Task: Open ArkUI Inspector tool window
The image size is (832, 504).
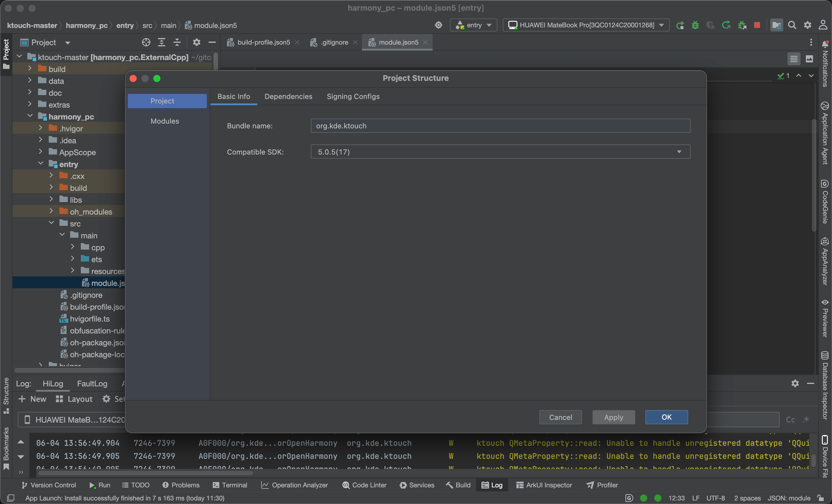Action: click(544, 485)
